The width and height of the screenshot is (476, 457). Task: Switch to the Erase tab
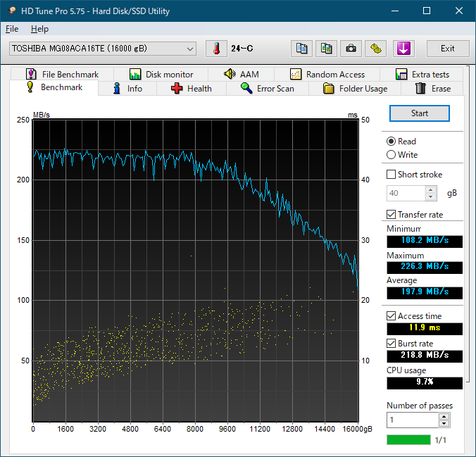(432, 89)
